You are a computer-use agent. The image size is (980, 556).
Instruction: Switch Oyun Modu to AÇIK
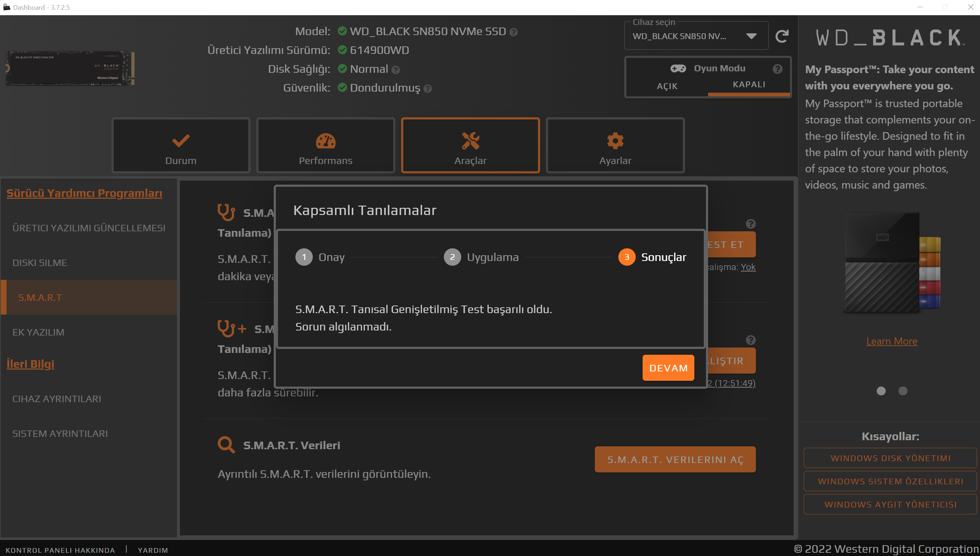[667, 86]
